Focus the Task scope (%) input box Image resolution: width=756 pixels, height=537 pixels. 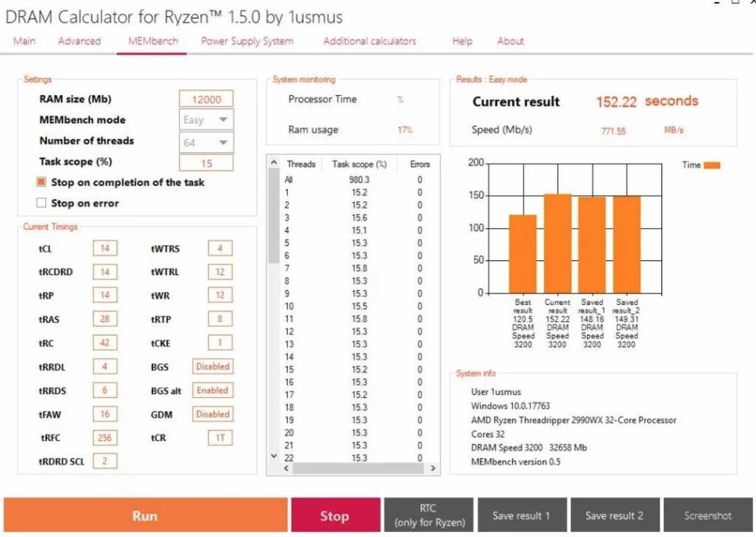[x=206, y=163]
